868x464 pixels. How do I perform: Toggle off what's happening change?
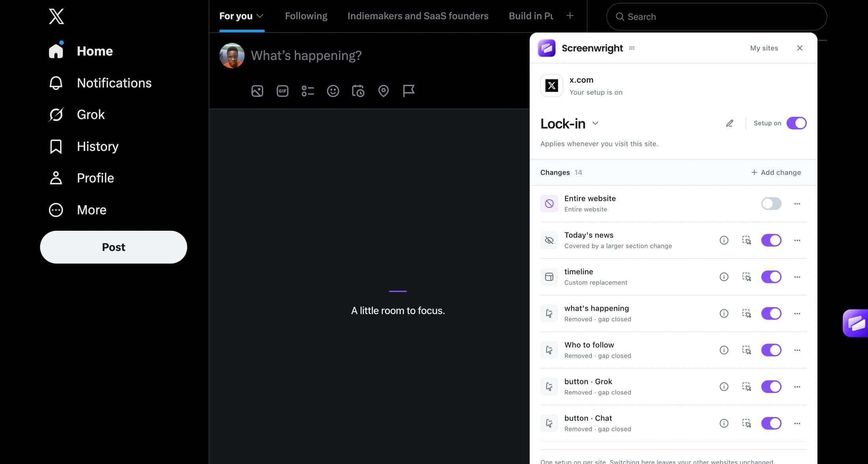pos(771,314)
